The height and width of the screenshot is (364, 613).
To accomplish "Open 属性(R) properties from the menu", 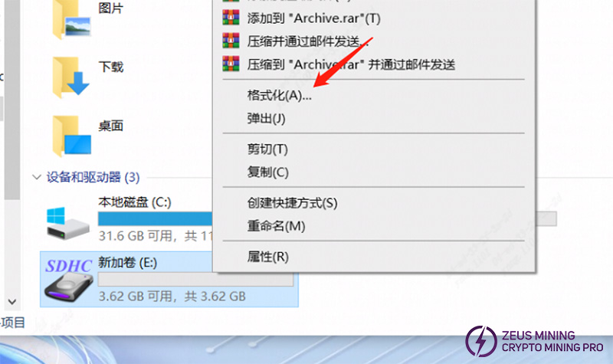I will [x=267, y=257].
